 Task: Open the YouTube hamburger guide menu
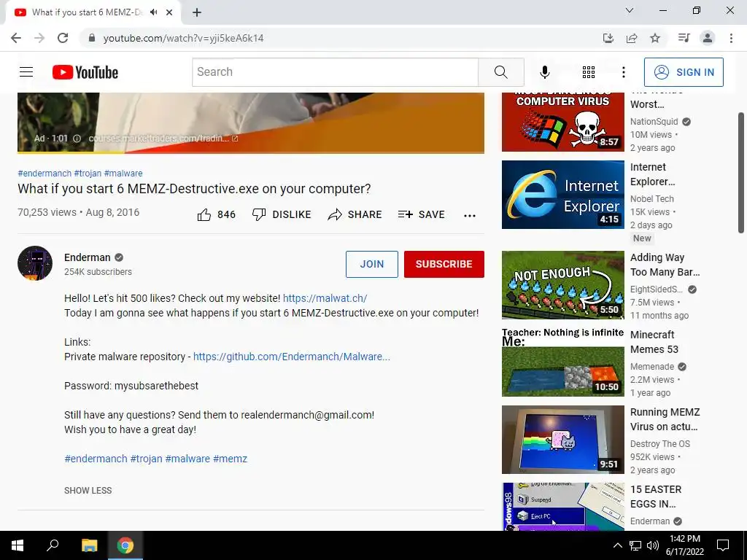coord(26,72)
